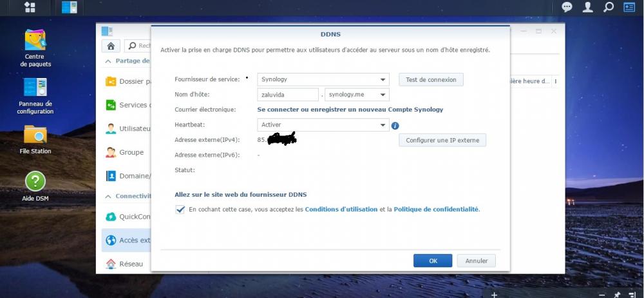Close the Control Panel window
Screen dimensions: 644x298
554,31
